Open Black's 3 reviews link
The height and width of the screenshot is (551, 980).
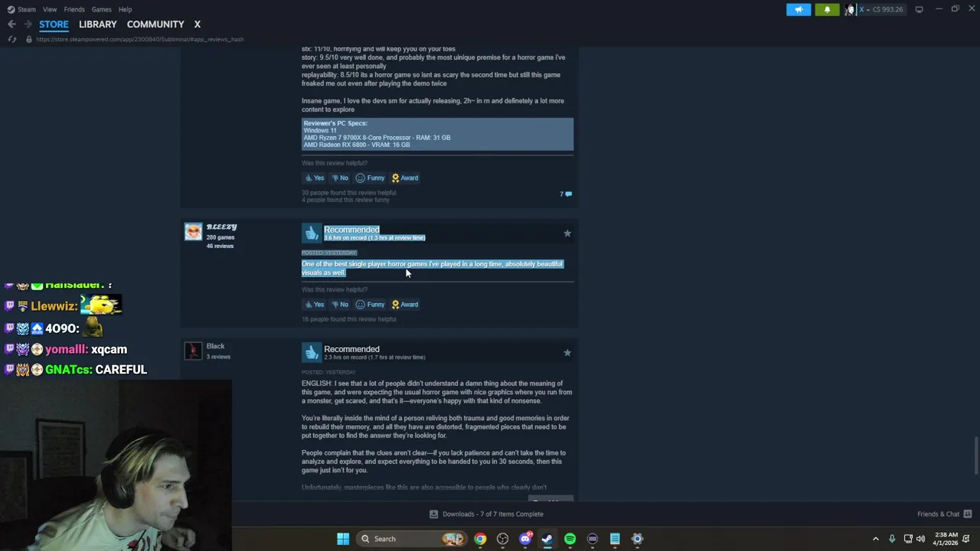[x=218, y=357]
